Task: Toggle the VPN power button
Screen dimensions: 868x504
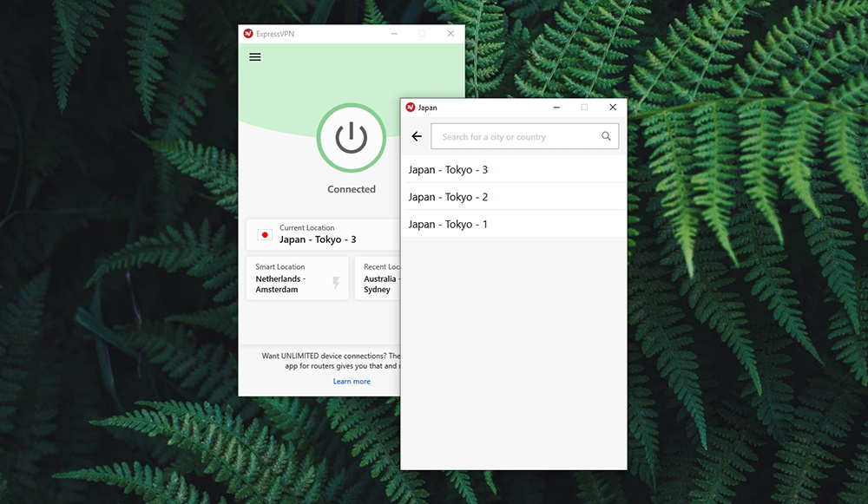Action: tap(351, 138)
